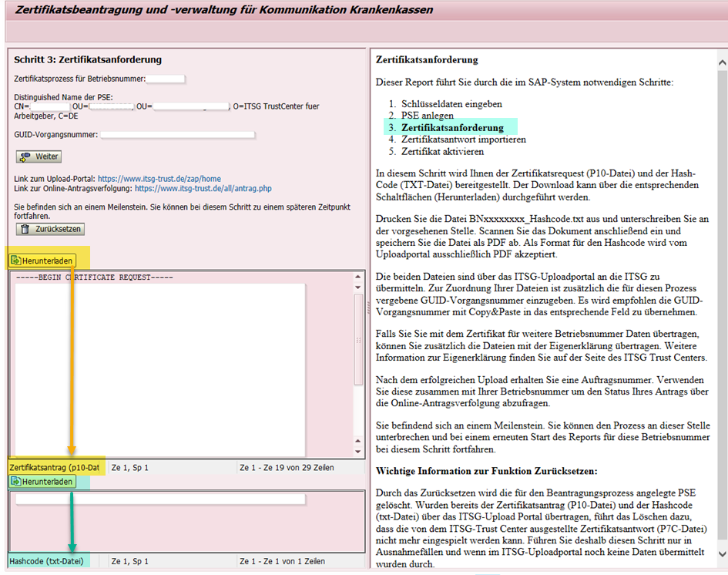The width and height of the screenshot is (728, 575).
Task: Click step 2 'PSE anlegen' in the help list
Action: (427, 116)
